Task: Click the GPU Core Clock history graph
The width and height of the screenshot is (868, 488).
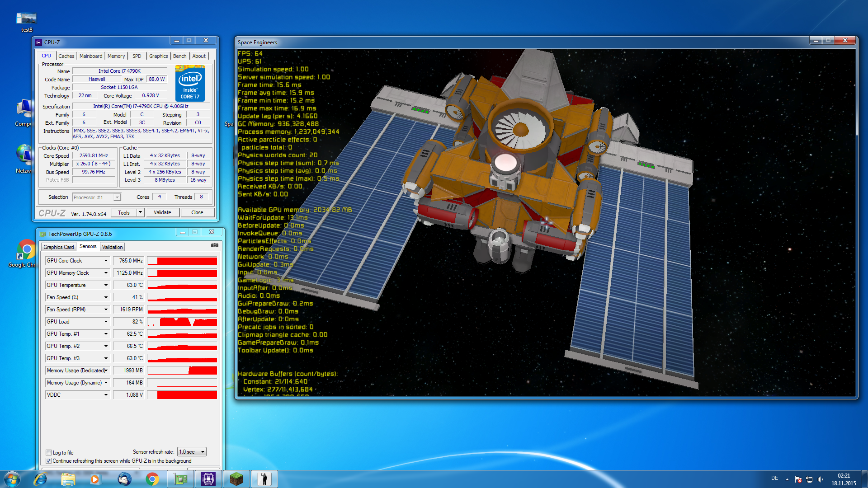Action: pyautogui.click(x=182, y=261)
